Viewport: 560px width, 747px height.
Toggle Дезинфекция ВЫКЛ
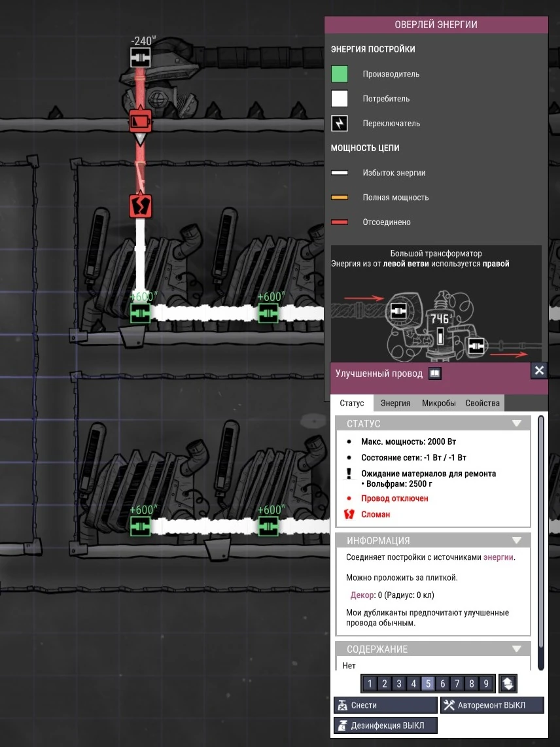(x=385, y=725)
